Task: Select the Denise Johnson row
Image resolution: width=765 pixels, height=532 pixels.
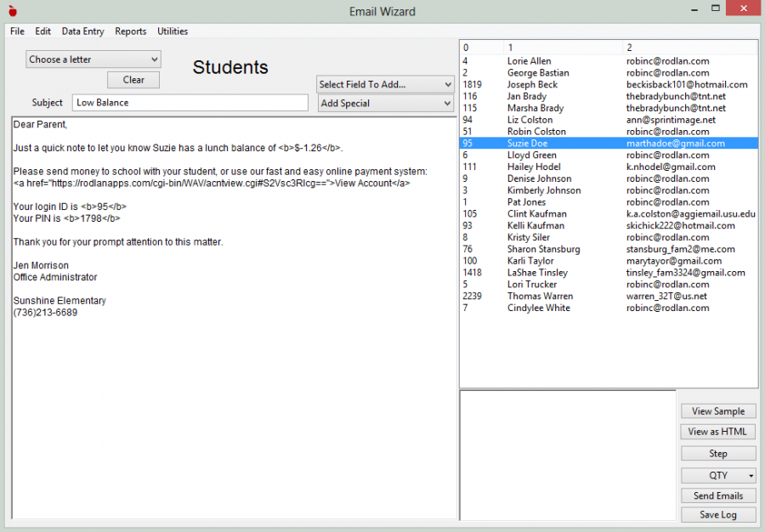Action: click(609, 178)
